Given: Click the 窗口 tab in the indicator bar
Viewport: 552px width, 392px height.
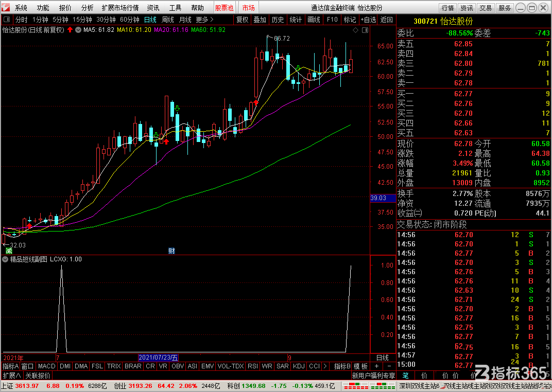Looking at the screenshot, I should point(28,366).
